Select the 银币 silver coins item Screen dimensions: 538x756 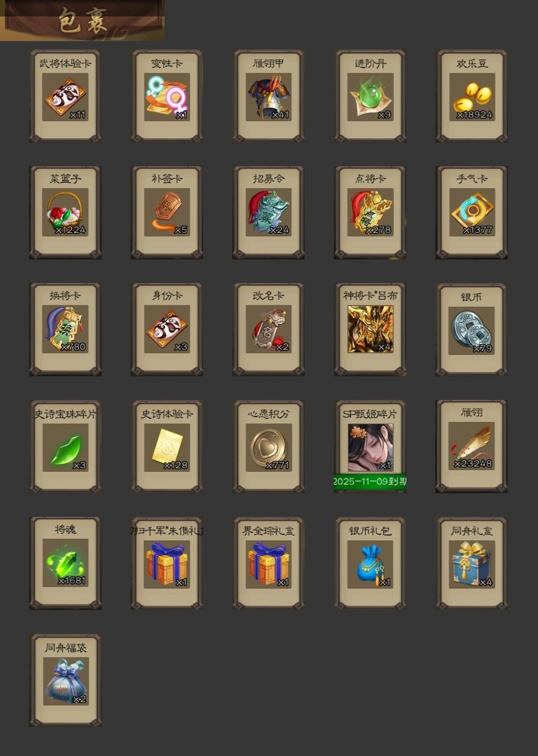coord(472,330)
